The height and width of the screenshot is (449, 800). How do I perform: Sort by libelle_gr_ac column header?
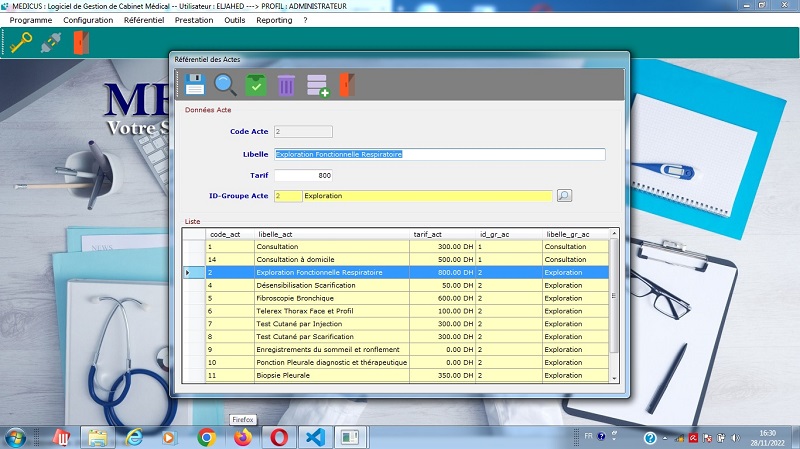(x=576, y=234)
